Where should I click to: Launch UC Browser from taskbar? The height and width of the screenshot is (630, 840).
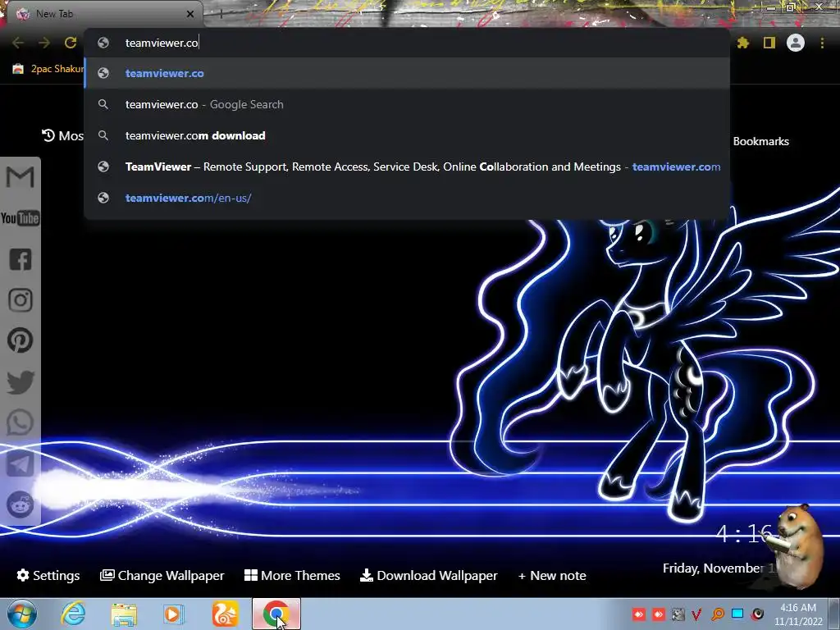coord(226,614)
